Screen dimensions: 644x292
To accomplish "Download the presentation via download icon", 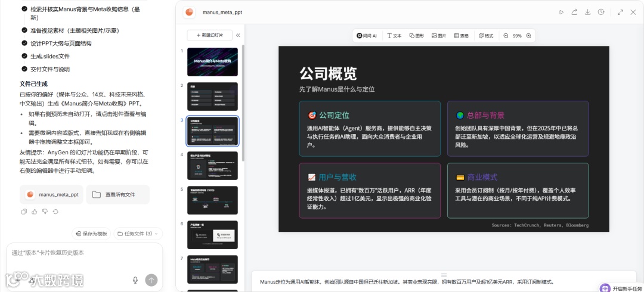I will 588,13.
